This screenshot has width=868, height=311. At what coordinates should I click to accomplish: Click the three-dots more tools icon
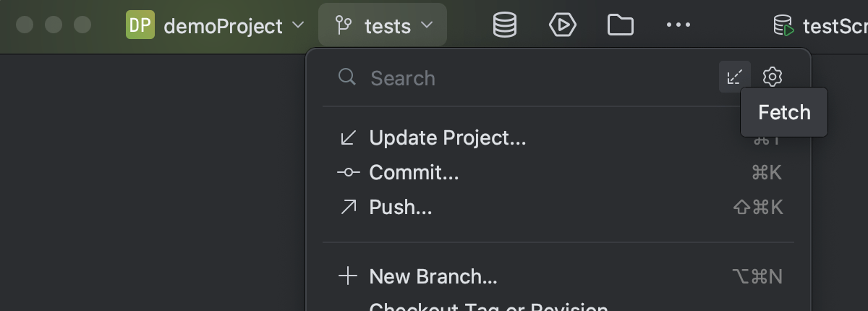pyautogui.click(x=678, y=26)
